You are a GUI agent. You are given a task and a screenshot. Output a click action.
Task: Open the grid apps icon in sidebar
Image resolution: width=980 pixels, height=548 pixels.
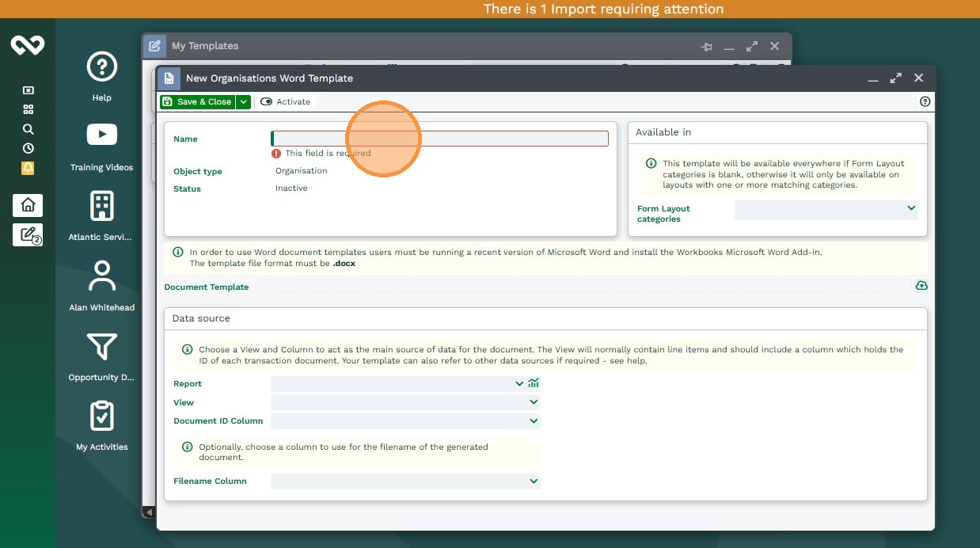tap(28, 109)
